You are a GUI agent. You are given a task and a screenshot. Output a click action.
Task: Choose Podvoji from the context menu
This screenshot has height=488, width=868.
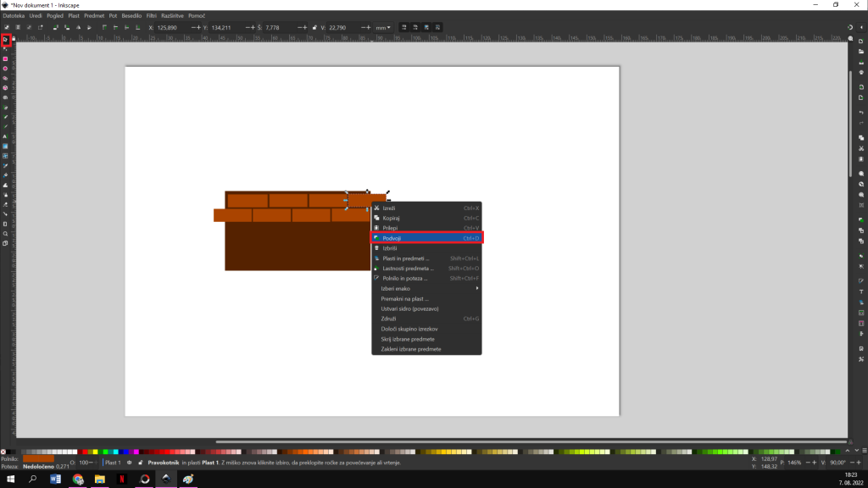426,238
